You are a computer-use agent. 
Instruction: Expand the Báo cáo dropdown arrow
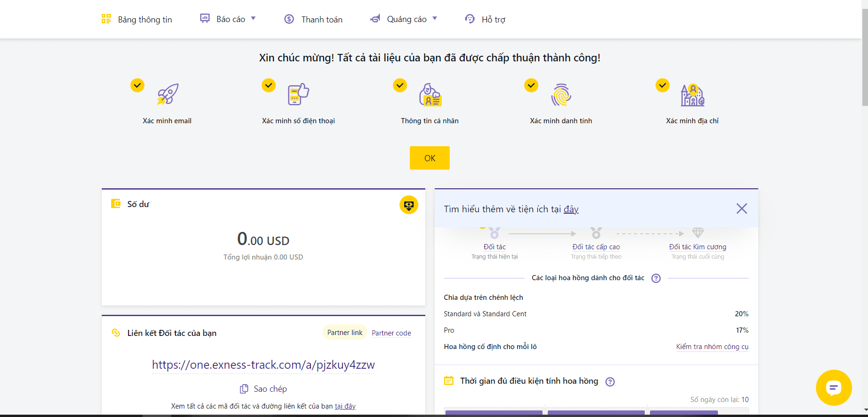pyautogui.click(x=253, y=19)
